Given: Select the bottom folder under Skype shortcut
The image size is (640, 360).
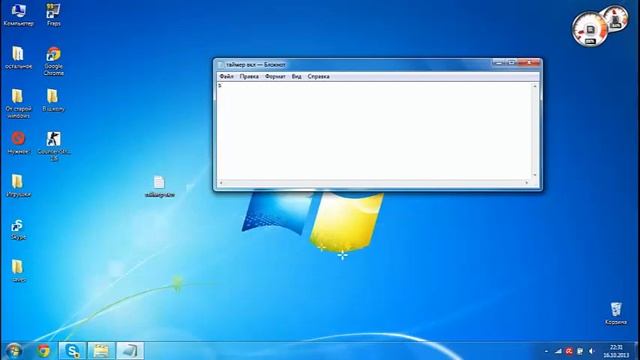Looking at the screenshot, I should coord(18,271).
